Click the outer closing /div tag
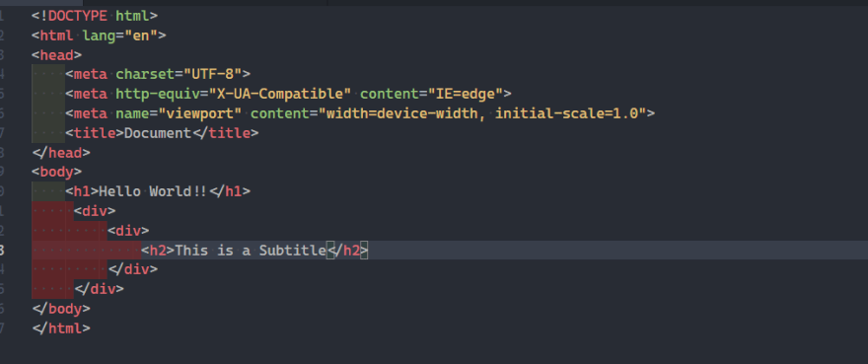868x364 pixels. coord(99,289)
